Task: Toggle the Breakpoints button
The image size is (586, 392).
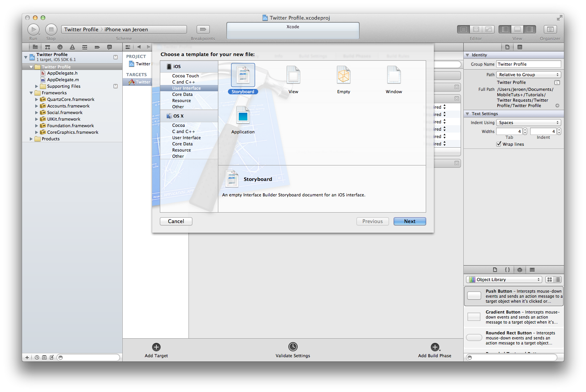Action: click(x=203, y=29)
